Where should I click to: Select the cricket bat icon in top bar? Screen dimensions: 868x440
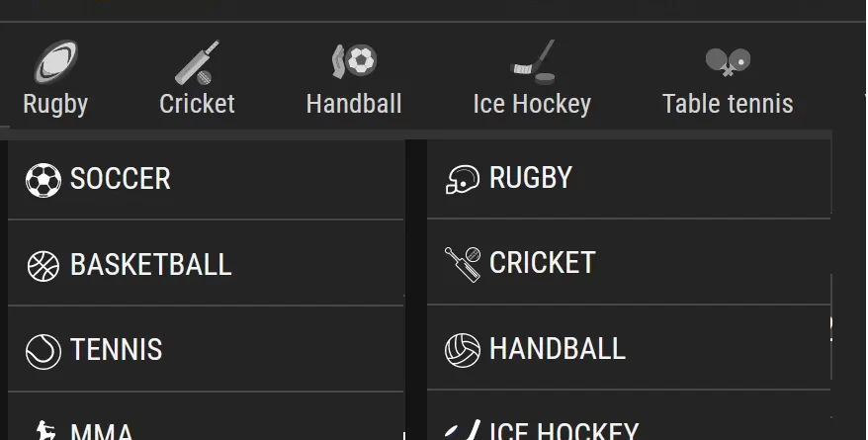[x=197, y=62]
